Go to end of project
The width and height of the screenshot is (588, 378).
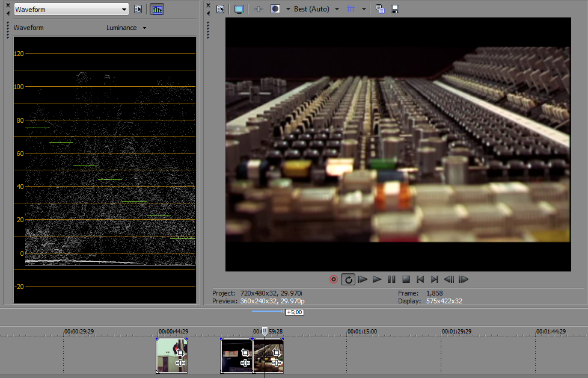coord(435,279)
